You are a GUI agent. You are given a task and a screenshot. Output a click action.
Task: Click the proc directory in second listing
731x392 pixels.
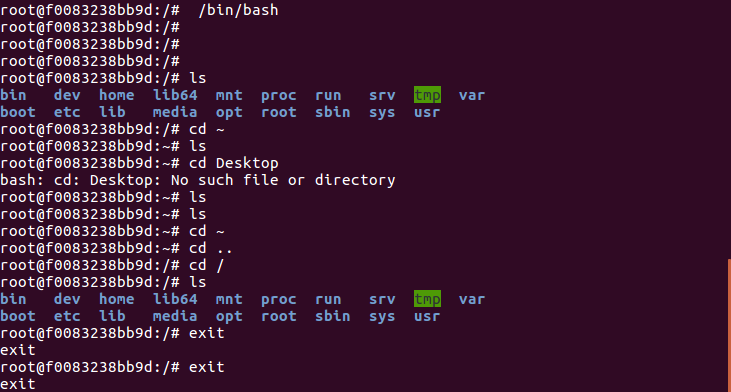279,300
